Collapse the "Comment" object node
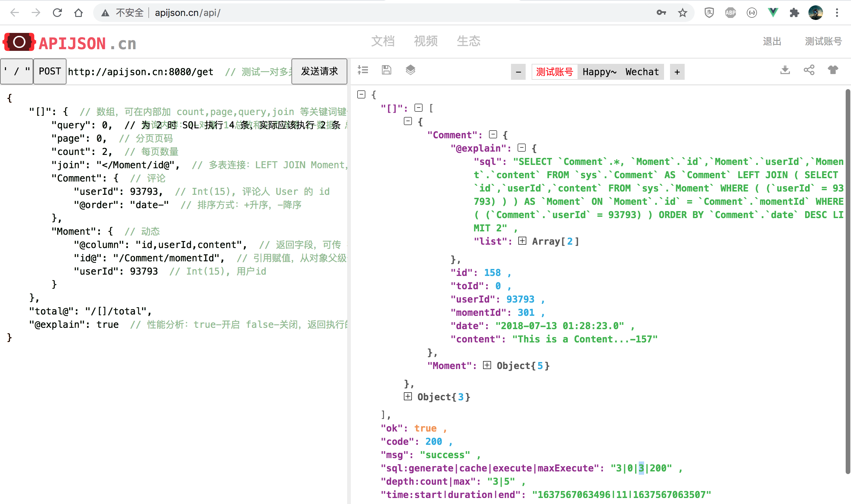851x504 pixels. [493, 135]
